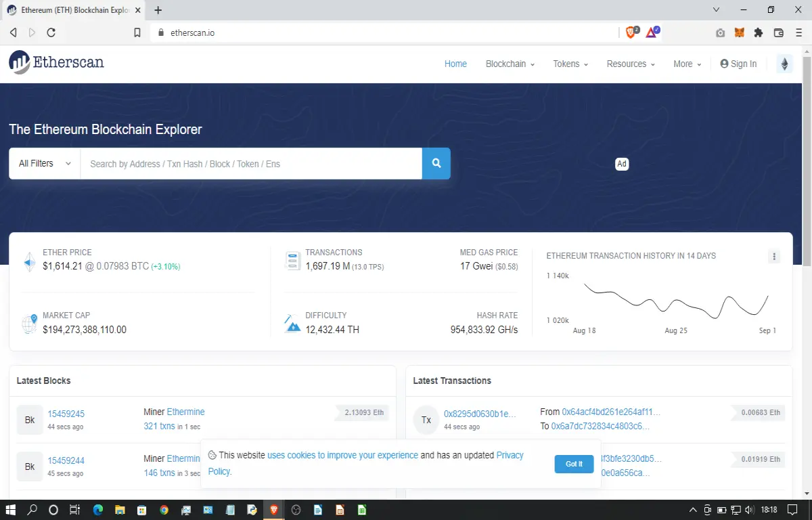
Task: Click Got It on cookie notice
Action: click(x=574, y=464)
